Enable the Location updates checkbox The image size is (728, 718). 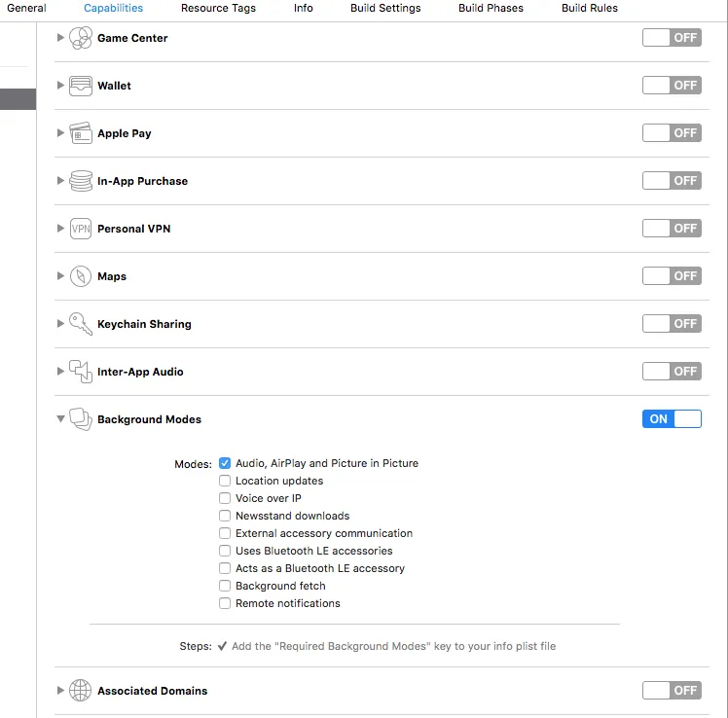click(x=226, y=481)
